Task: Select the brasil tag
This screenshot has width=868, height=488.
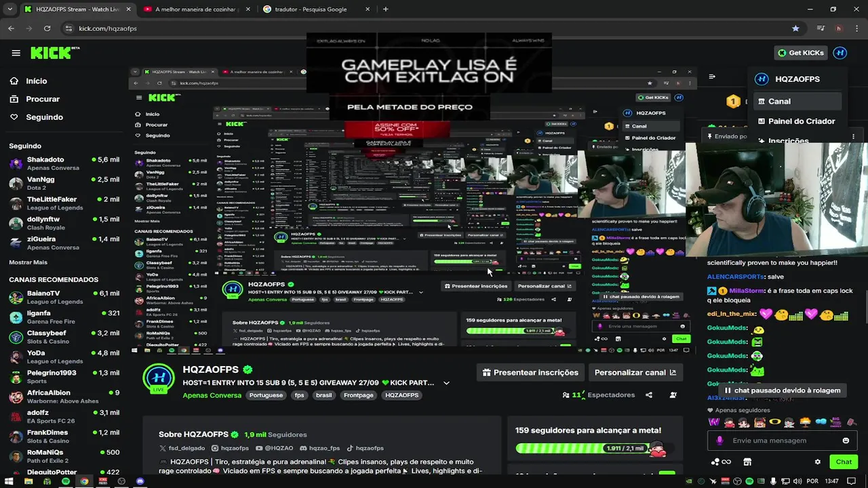Action: tap(324, 395)
